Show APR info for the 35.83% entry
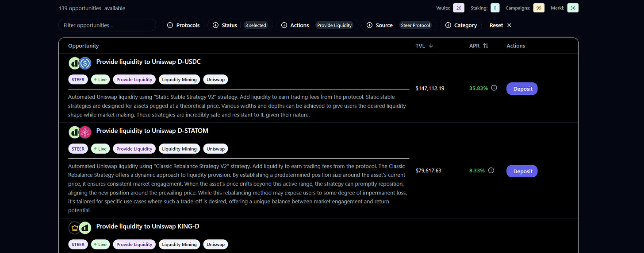This screenshot has height=253, width=644. (494, 88)
